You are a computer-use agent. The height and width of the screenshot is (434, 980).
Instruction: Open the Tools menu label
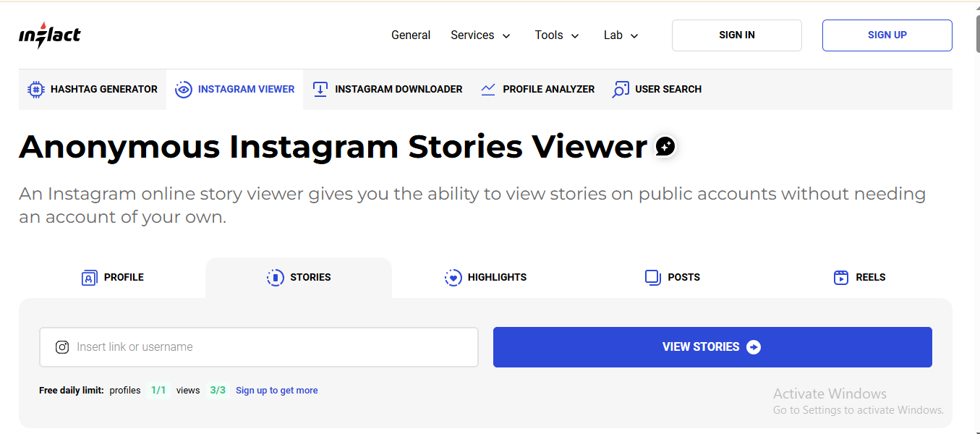[x=549, y=35]
